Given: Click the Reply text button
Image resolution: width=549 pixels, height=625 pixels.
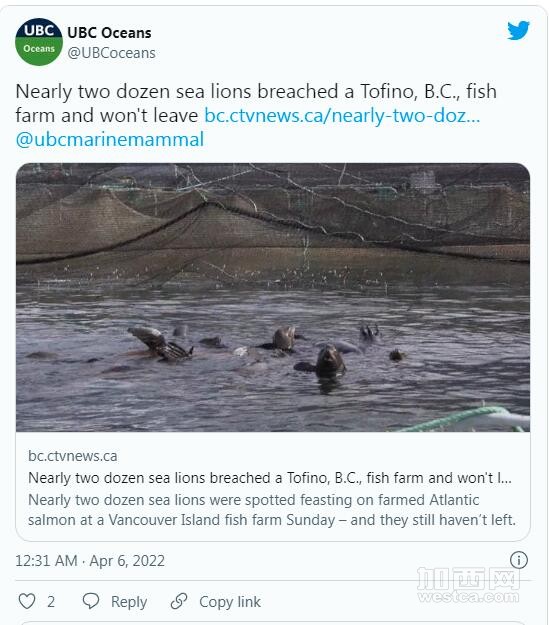Looking at the screenshot, I should 129,602.
